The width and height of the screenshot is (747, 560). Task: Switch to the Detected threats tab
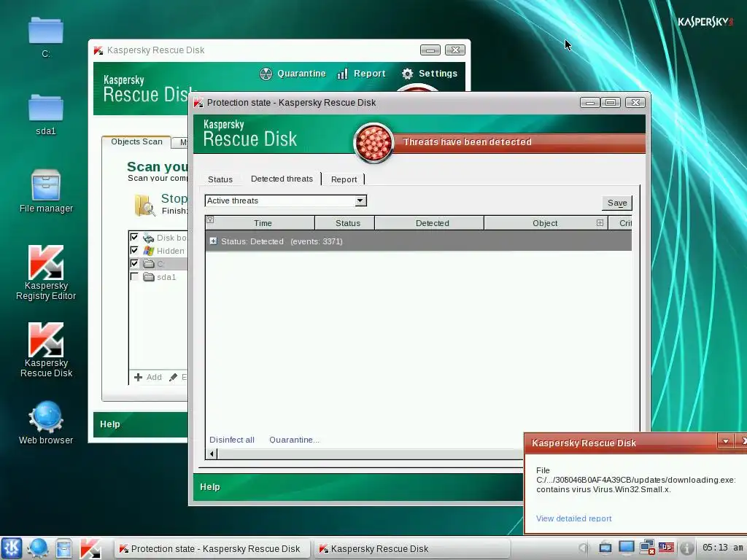pos(282,179)
